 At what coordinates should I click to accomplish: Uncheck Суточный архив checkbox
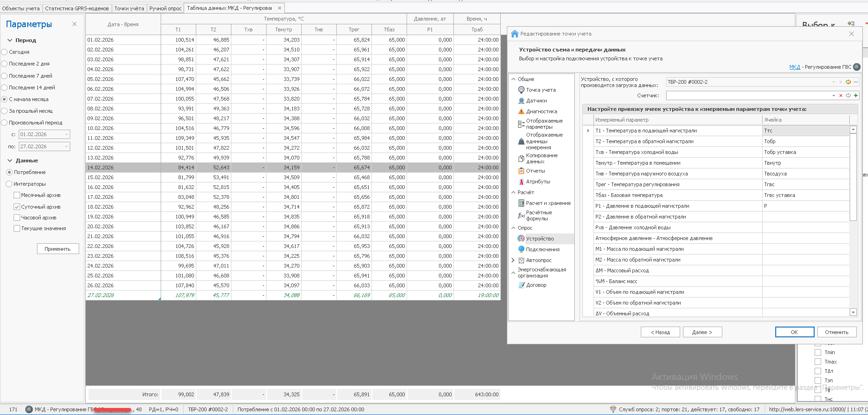(17, 207)
